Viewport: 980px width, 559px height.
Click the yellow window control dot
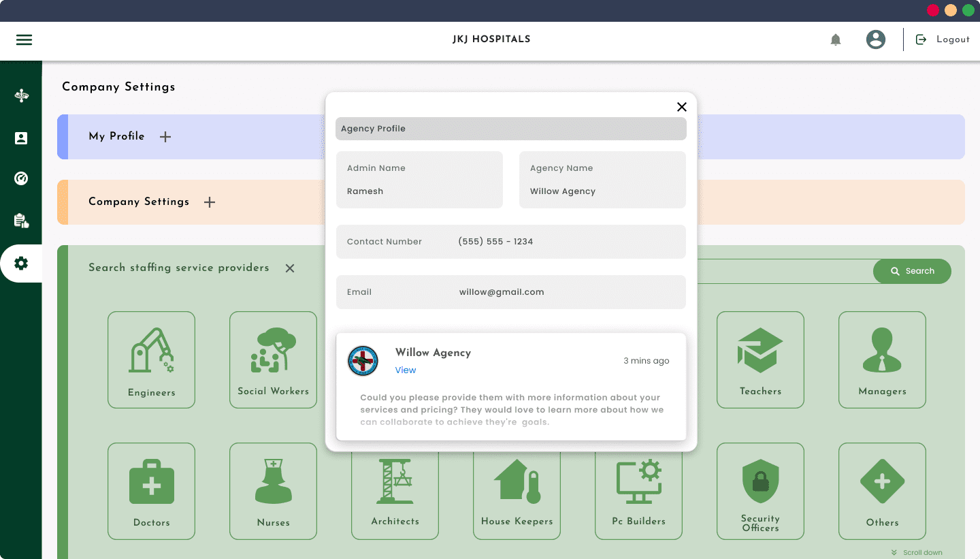pyautogui.click(x=951, y=10)
